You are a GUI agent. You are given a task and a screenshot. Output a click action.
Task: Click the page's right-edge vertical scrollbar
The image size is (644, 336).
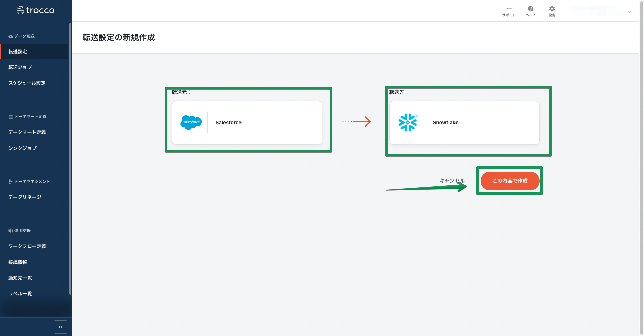pos(642,168)
